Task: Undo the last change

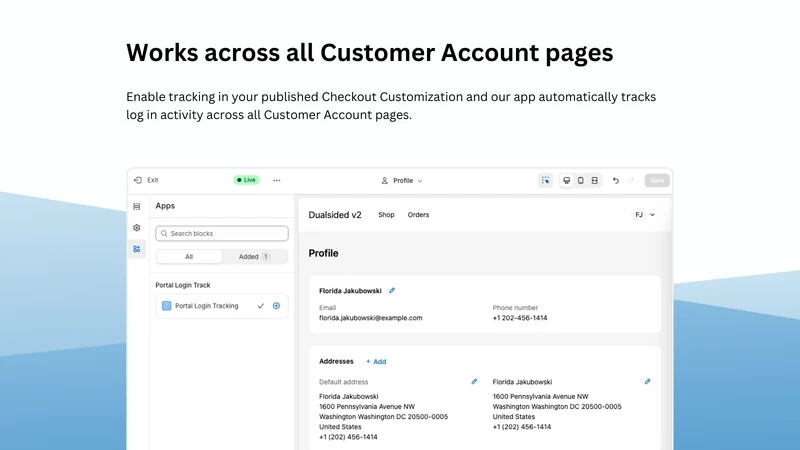Action: pyautogui.click(x=616, y=181)
